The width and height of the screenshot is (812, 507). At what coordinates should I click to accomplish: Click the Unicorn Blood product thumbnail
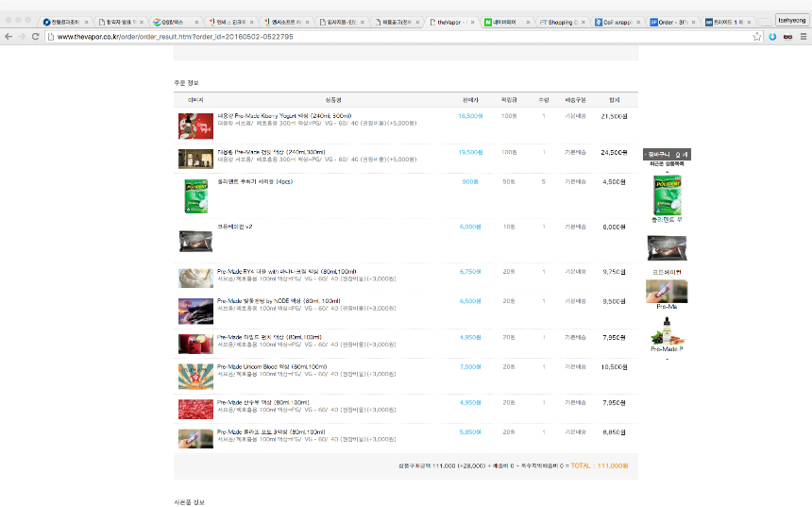[195, 376]
